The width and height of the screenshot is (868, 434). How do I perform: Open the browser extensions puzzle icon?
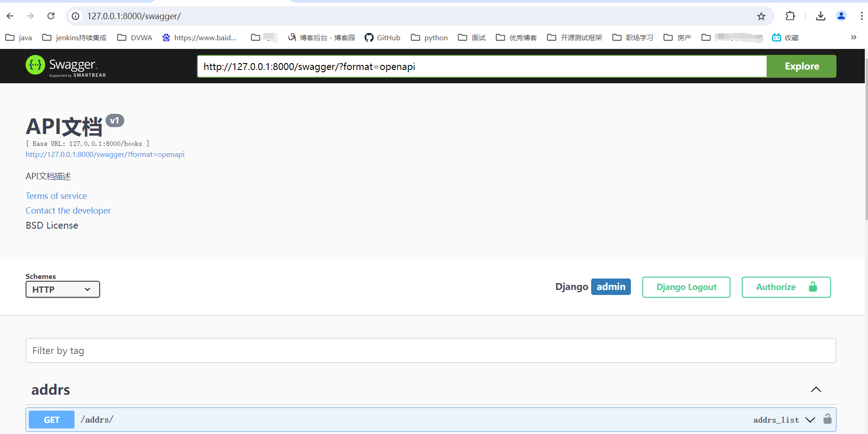[x=790, y=16]
